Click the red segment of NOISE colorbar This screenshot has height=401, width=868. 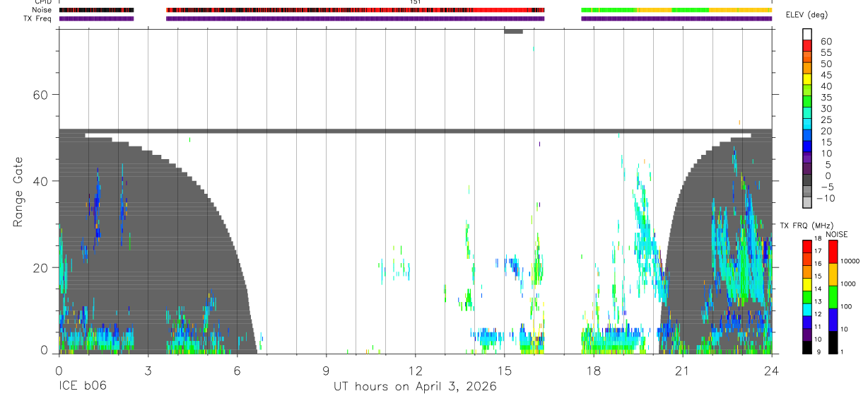833,252
